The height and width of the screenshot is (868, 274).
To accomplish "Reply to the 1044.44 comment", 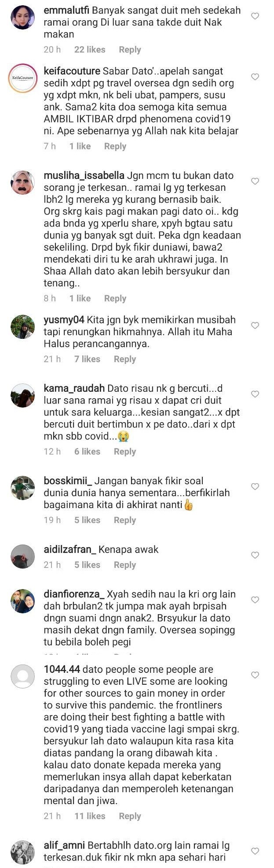I will [130, 816].
